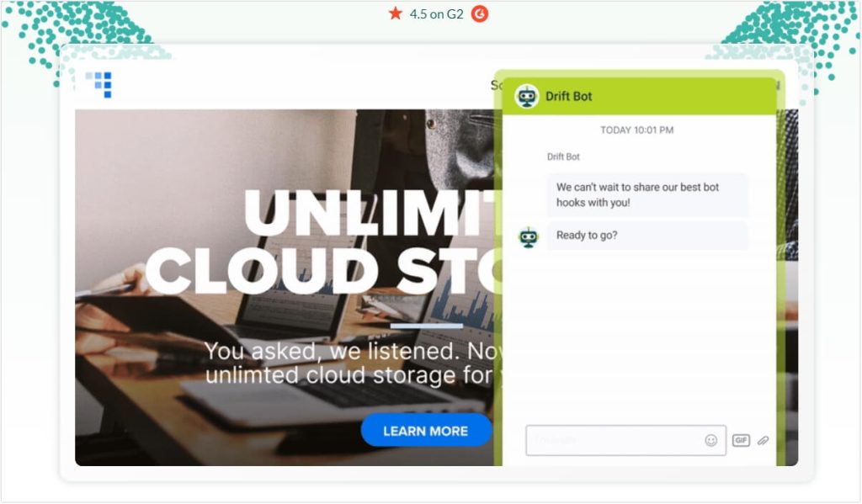Click the 'You asked, we listened' subtitle
The width and height of the screenshot is (862, 504).
[x=349, y=363]
